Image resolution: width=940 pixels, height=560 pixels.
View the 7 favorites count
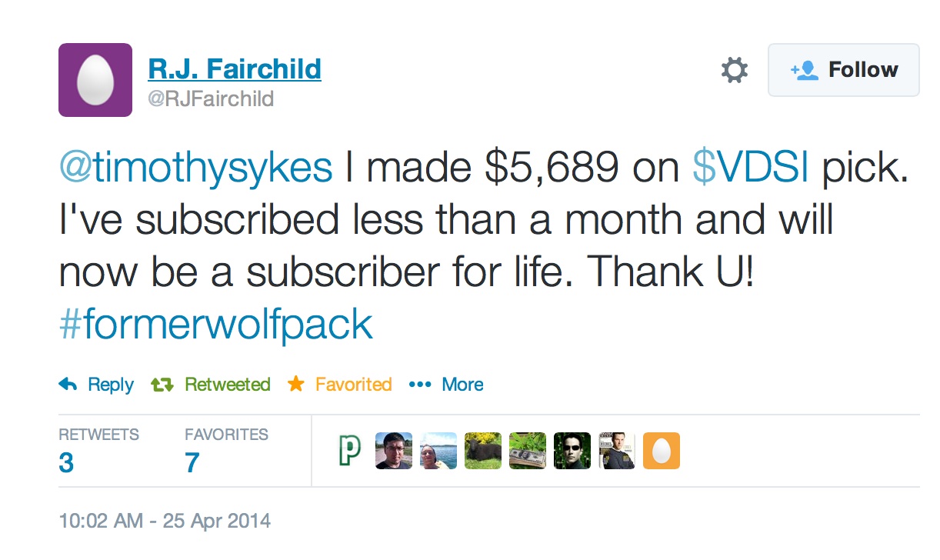(192, 462)
